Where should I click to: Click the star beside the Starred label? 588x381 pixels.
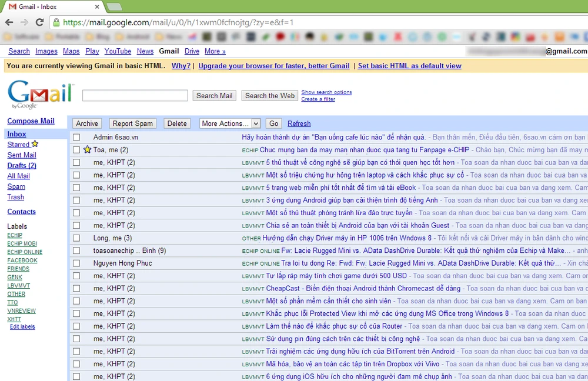(x=34, y=144)
